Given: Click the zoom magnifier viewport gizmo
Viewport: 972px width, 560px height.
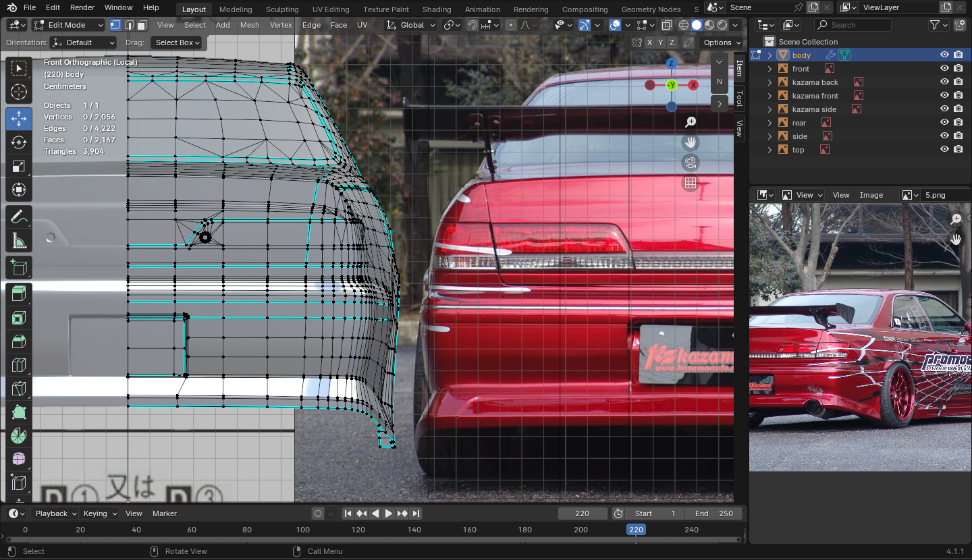Looking at the screenshot, I should (690, 122).
